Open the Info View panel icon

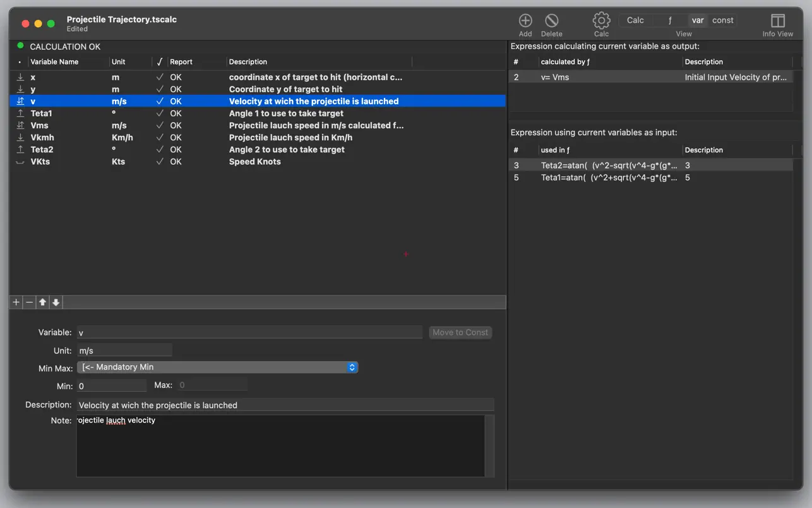coord(777,21)
